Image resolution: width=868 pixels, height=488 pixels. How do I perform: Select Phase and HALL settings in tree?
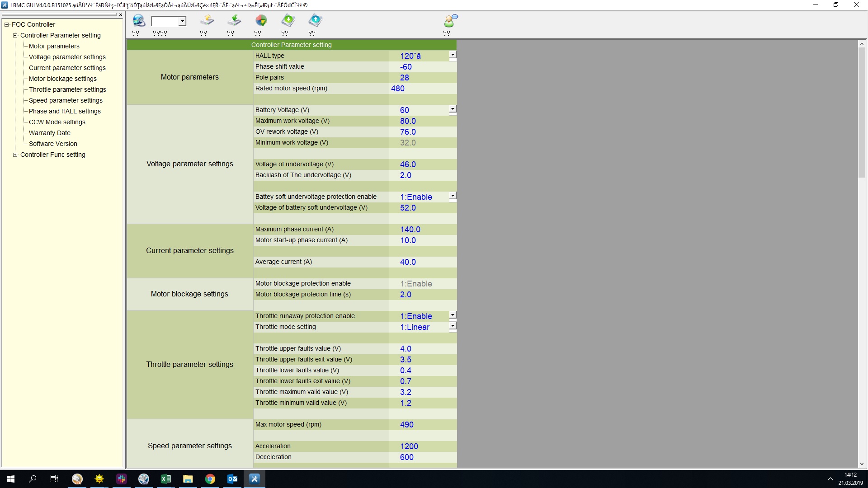pos(65,111)
